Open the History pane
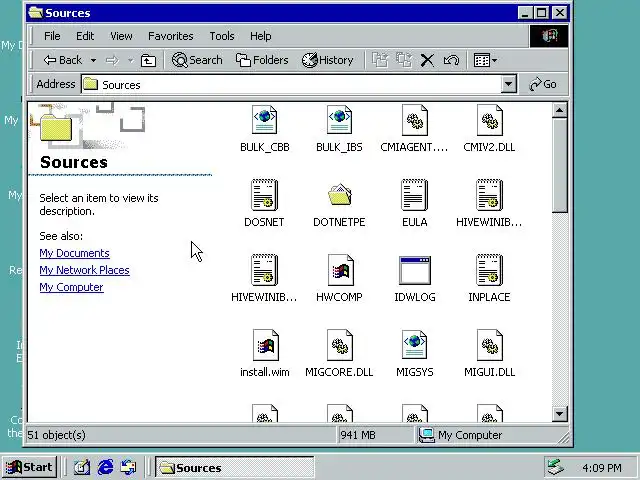The image size is (640, 480). pos(327,60)
